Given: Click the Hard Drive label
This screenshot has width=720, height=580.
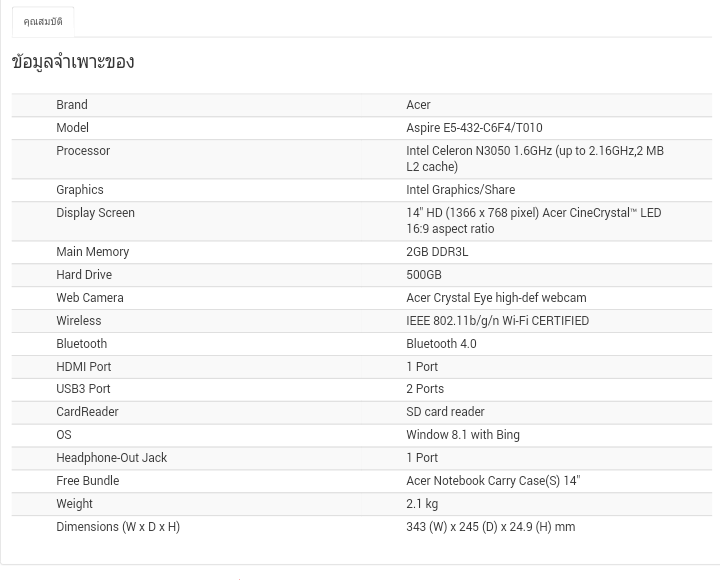Looking at the screenshot, I should (x=84, y=275).
